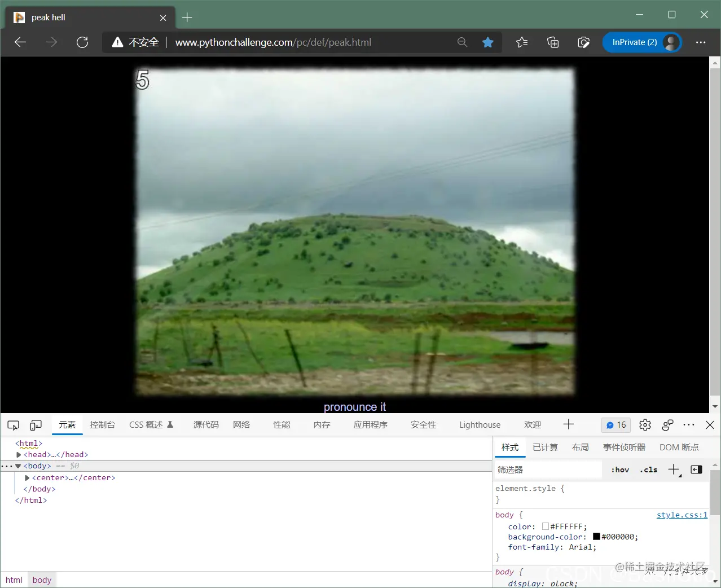Screen dimensions: 721x588
Task: Open the 性能 panel tab
Action: tap(282, 425)
